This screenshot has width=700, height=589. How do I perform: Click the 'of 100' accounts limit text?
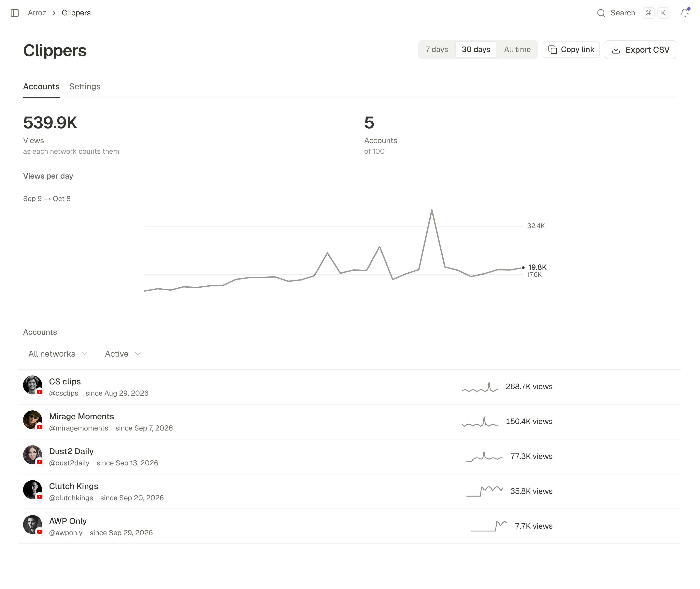(x=374, y=151)
